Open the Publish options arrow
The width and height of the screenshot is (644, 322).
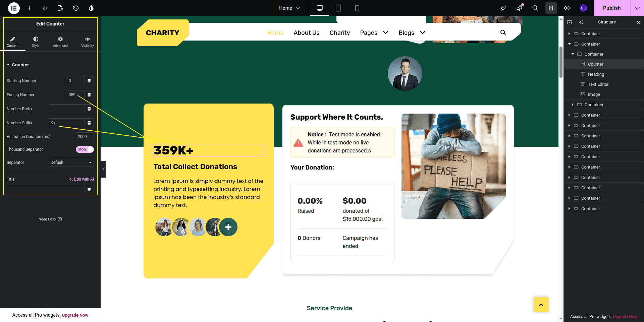click(x=637, y=8)
